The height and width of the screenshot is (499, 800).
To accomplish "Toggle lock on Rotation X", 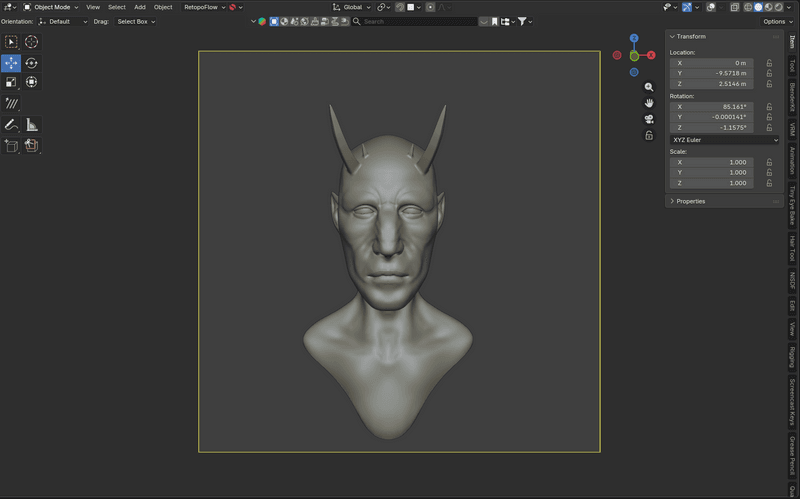I will [769, 107].
